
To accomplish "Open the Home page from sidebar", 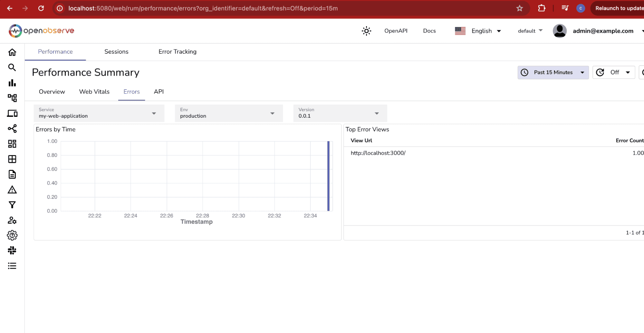I will pos(12,52).
